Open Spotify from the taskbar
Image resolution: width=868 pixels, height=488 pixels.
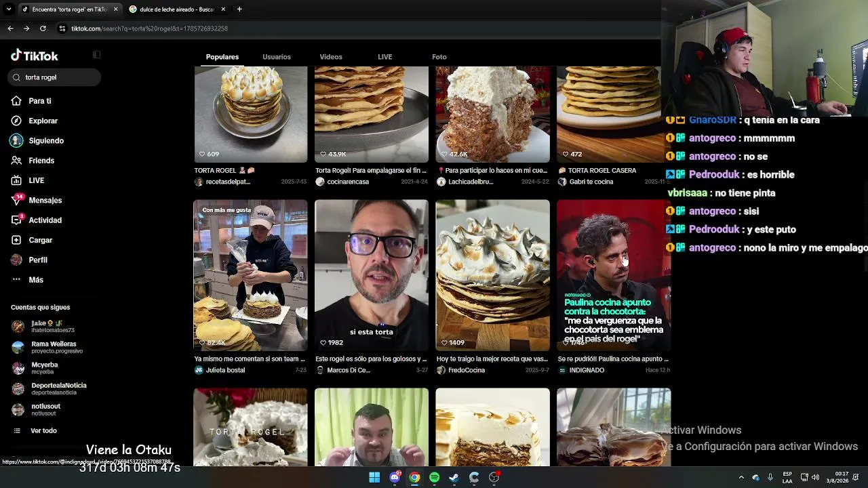(x=434, y=477)
